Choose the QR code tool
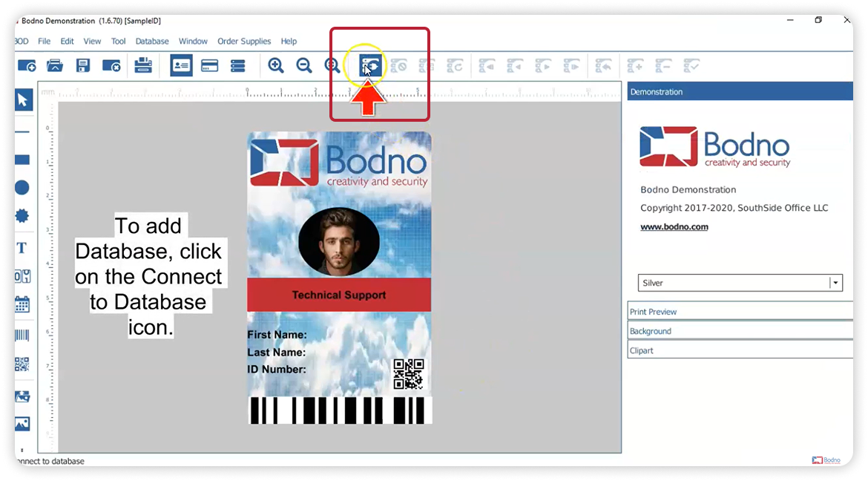Viewport: 868px width, 481px height. pyautogui.click(x=22, y=364)
